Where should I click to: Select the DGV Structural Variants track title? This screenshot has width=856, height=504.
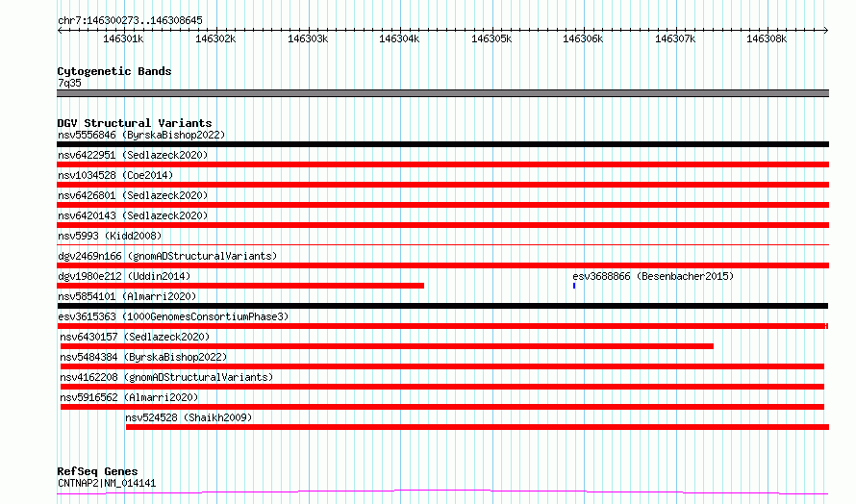coord(135,123)
